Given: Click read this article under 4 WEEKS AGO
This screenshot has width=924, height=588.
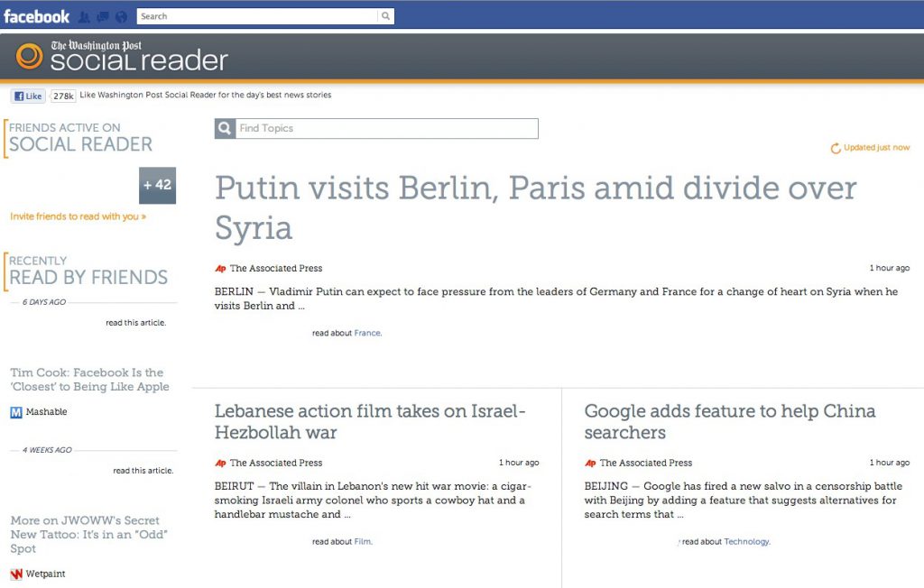Looking at the screenshot, I should pyautogui.click(x=143, y=470).
